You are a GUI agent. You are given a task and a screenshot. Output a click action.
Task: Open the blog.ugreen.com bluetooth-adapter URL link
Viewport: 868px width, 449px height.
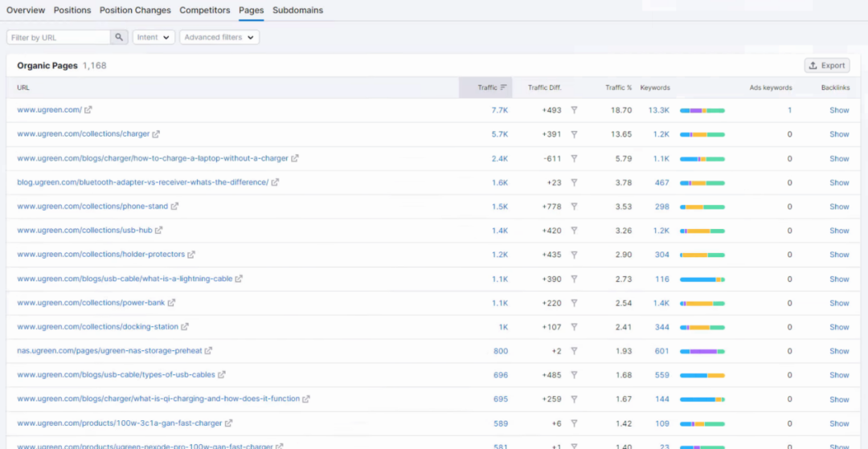coord(143,182)
